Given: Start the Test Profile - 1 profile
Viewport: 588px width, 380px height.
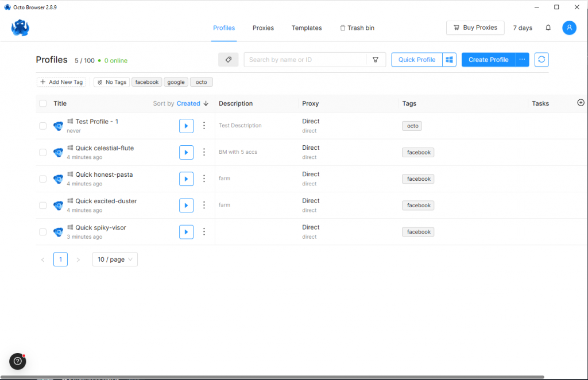Looking at the screenshot, I should pos(186,126).
